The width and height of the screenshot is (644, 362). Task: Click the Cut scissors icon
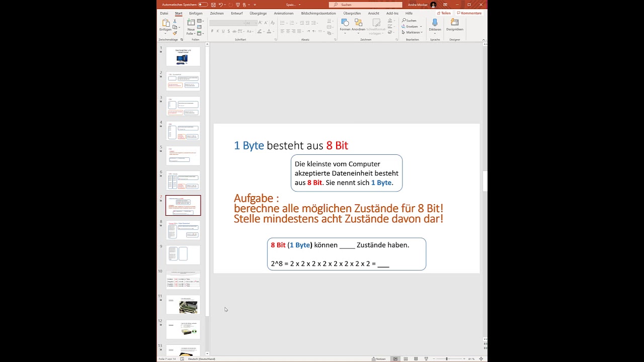tap(175, 21)
